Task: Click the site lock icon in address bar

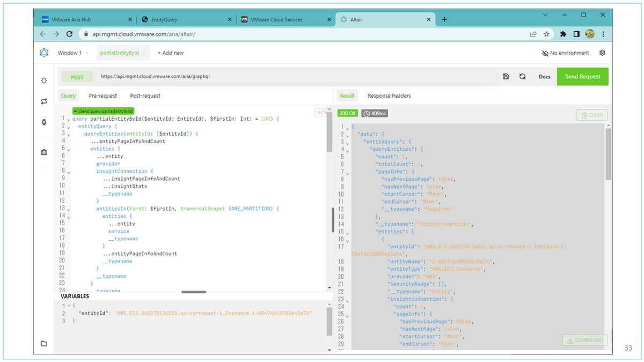Action: (85, 34)
